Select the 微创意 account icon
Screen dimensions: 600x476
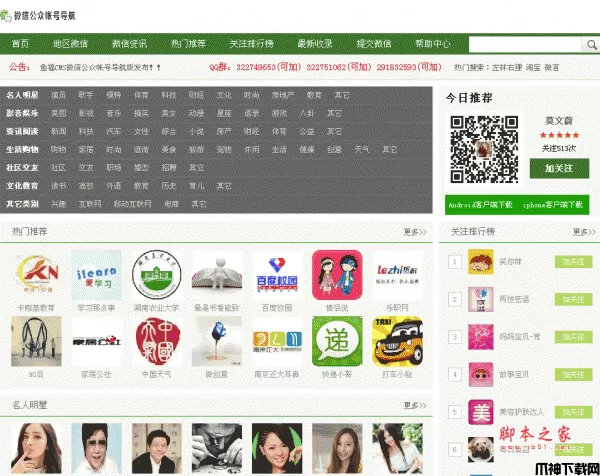[x=217, y=341]
